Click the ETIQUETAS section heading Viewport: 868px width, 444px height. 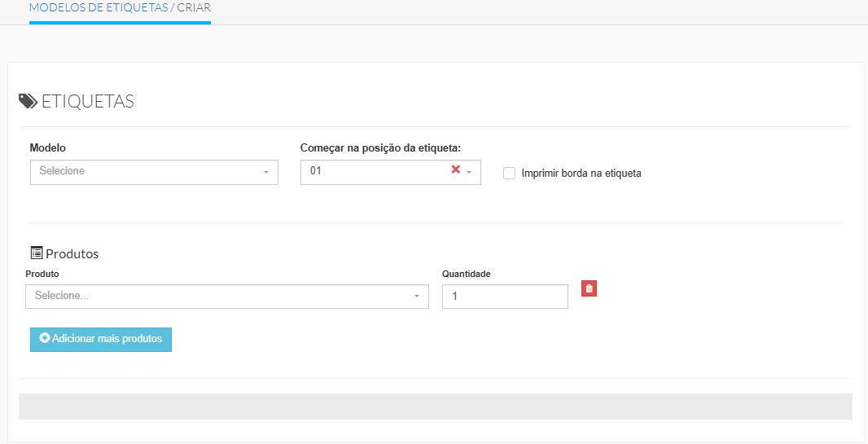(87, 102)
